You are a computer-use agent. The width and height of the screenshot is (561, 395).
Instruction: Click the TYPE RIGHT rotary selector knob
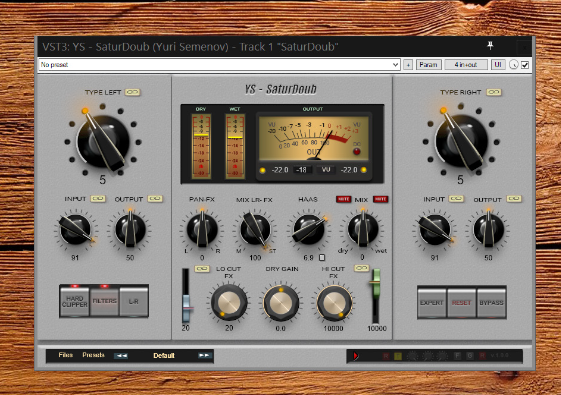pyautogui.click(x=462, y=141)
